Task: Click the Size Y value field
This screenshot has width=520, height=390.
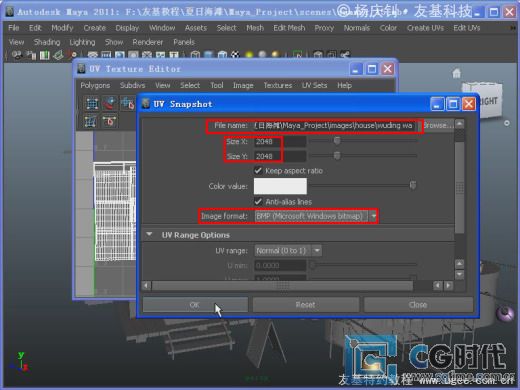Action: (280, 156)
